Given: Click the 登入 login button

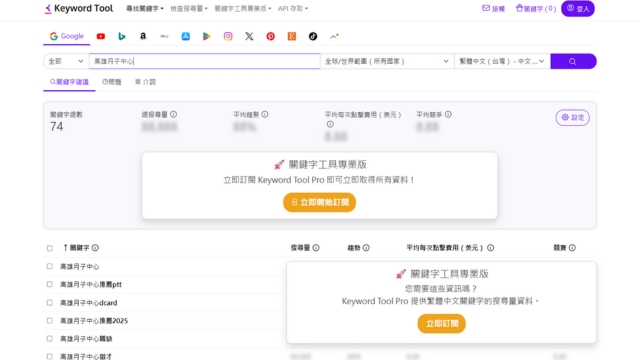Looking at the screenshot, I should point(578,9).
